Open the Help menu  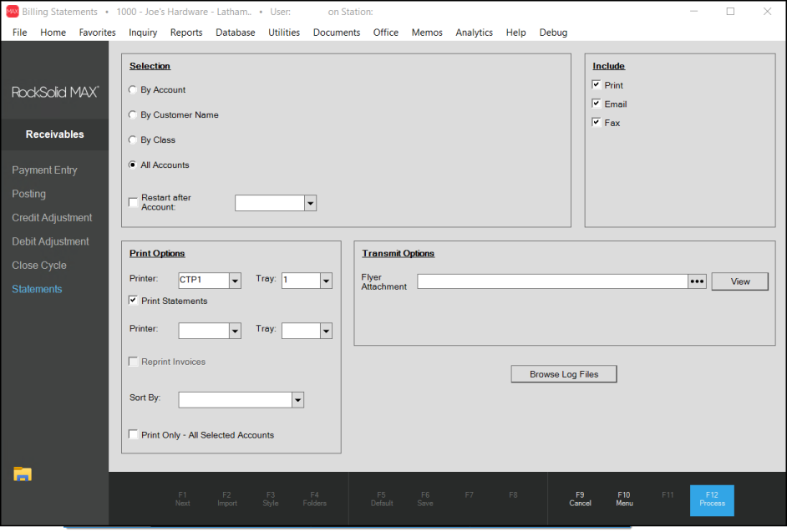click(x=516, y=33)
